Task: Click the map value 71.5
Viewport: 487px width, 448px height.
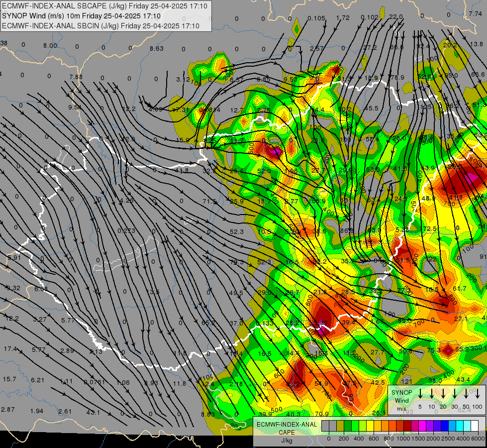Action: (x=209, y=202)
